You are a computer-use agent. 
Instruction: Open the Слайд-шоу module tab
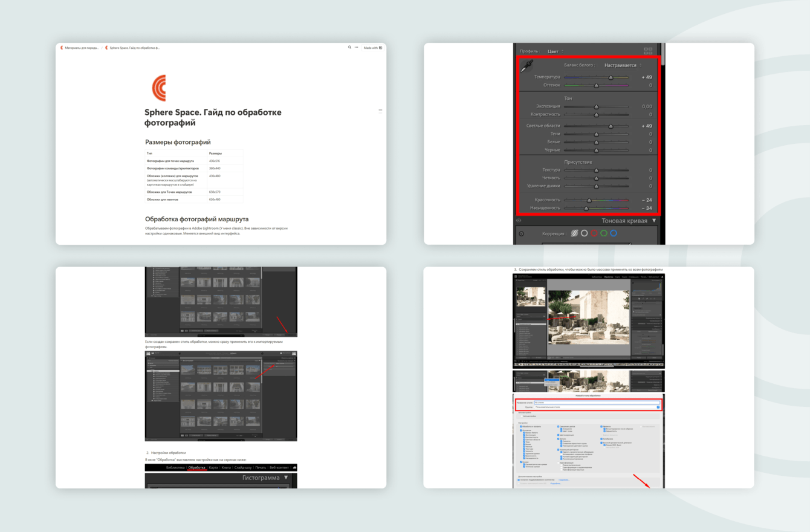point(243,467)
